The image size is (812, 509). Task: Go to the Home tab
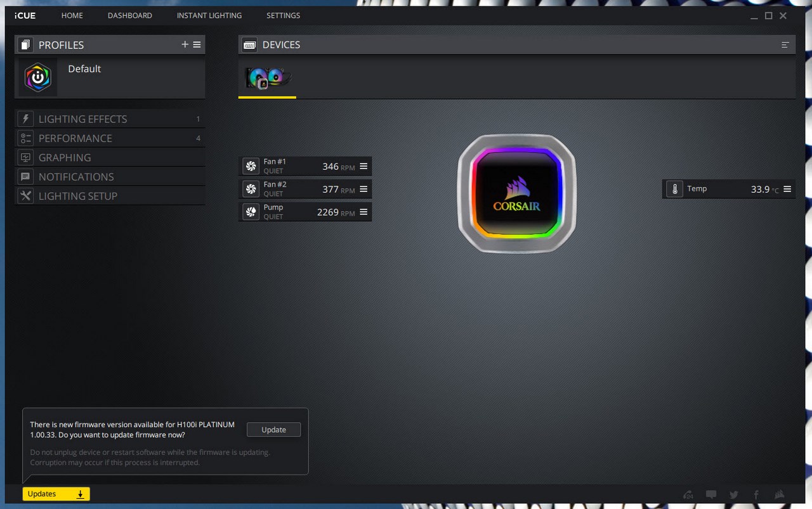[72, 15]
